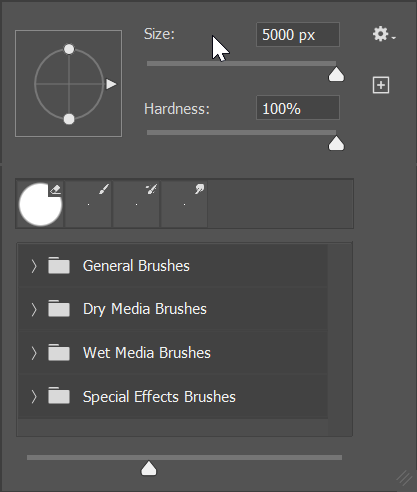Click the General Brushes folder icon

pos(59,265)
